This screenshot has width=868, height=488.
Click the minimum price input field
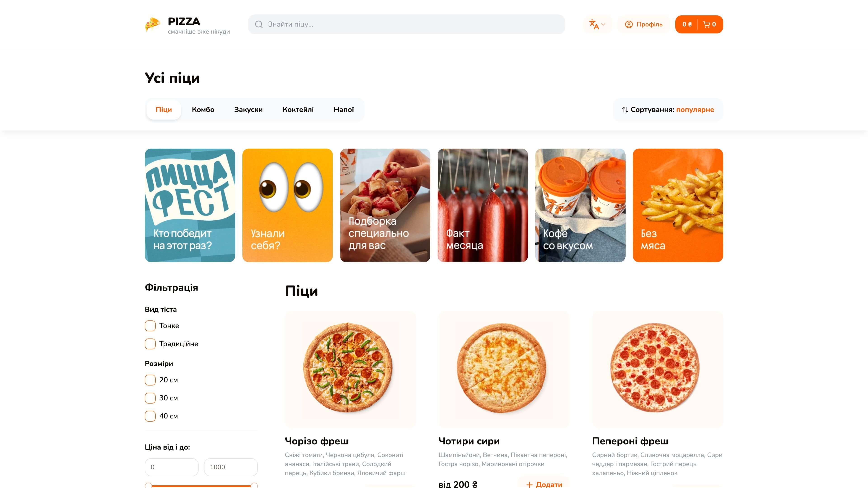171,467
